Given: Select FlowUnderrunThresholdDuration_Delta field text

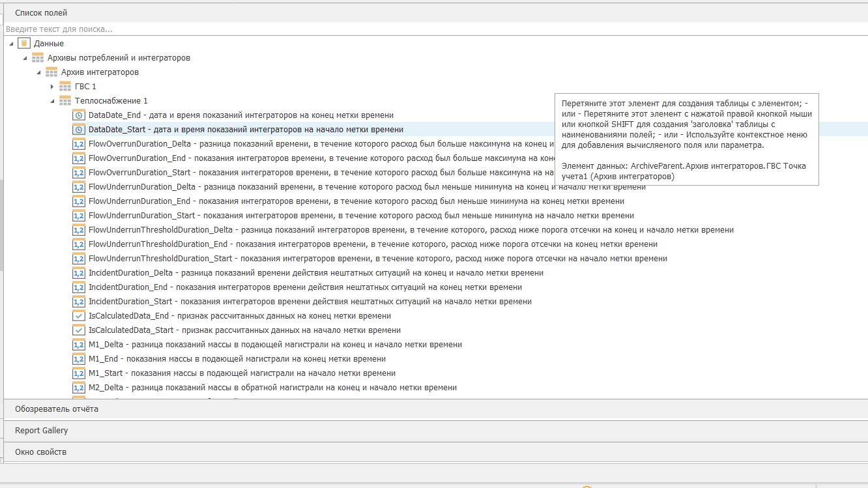Looking at the screenshot, I should pos(411,229).
